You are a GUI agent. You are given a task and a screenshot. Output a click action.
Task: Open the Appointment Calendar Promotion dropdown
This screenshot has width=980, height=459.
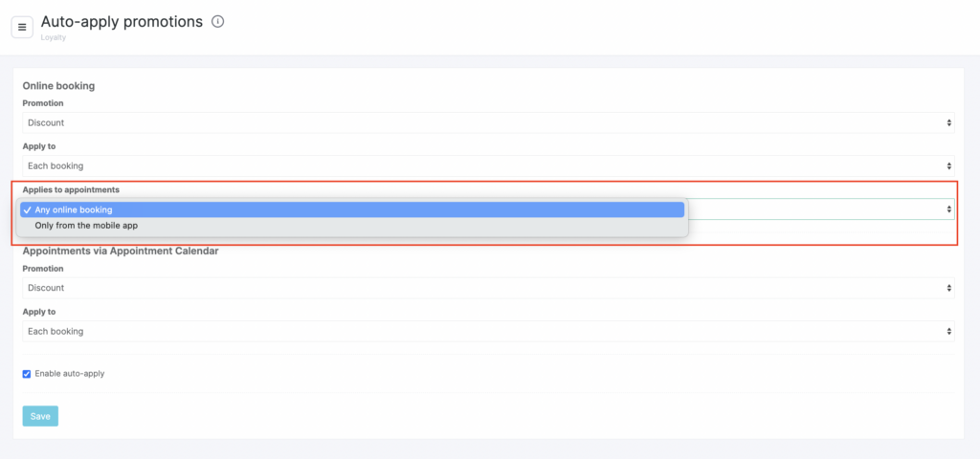(488, 288)
